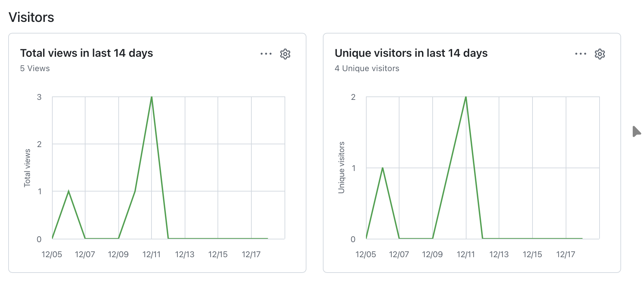Click the y-axis value 3 in Total views chart
This screenshot has width=644, height=290.
coord(39,97)
